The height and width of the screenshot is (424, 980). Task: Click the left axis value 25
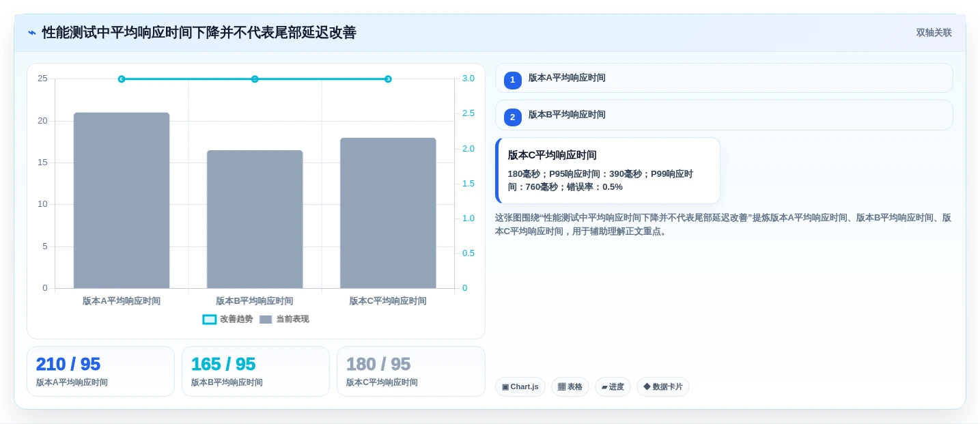42,79
